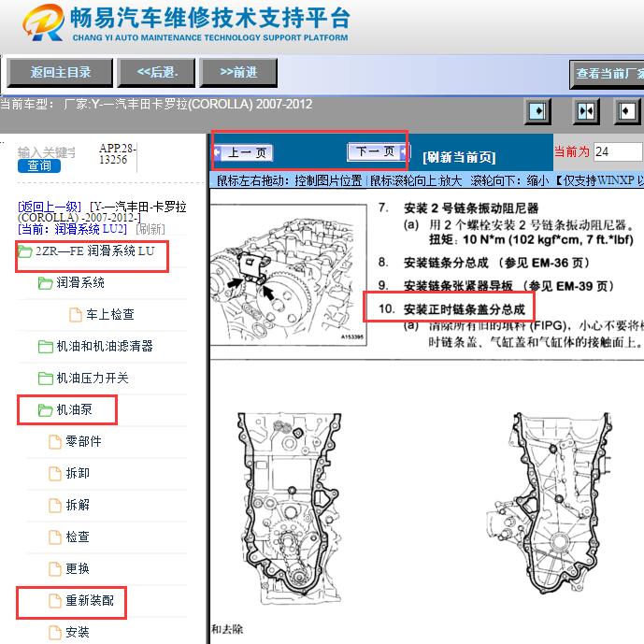Select 2ZR—FE 润滑系统 LU tree item
Screen dimensions: 644x644
(95, 250)
